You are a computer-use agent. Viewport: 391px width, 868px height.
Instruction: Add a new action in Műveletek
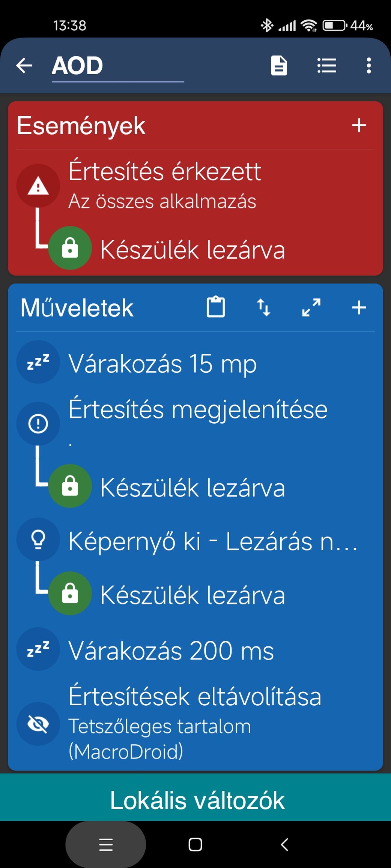[x=359, y=308]
